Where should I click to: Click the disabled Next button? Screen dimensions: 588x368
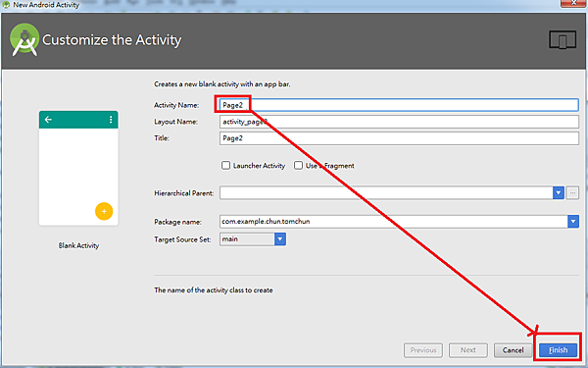(468, 350)
